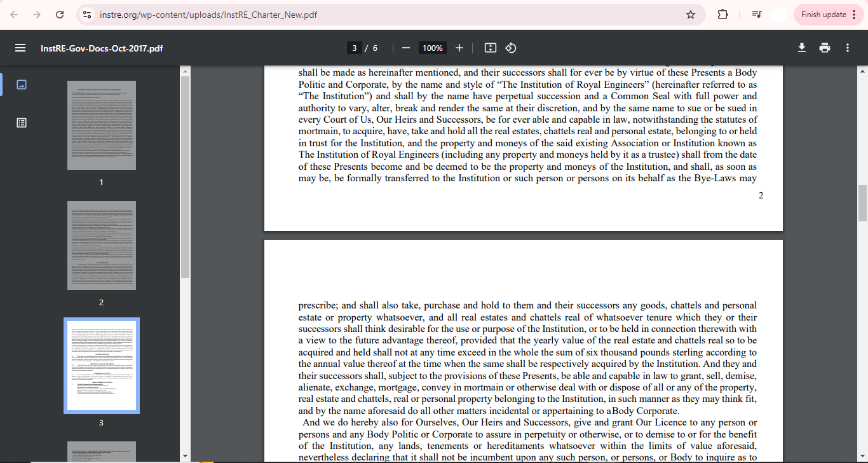868x463 pixels.
Task: Select the page 3 thumbnail
Action: point(102,366)
